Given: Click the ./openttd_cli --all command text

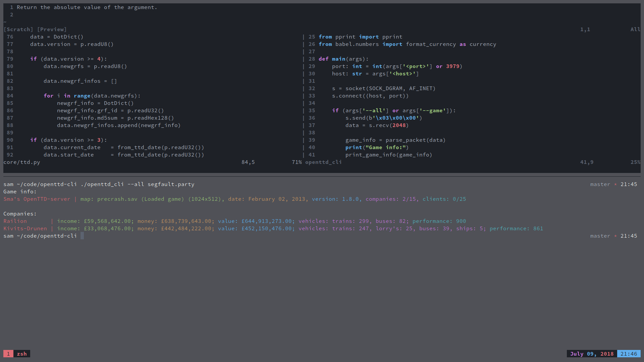Looking at the screenshot, I should click(112, 184).
